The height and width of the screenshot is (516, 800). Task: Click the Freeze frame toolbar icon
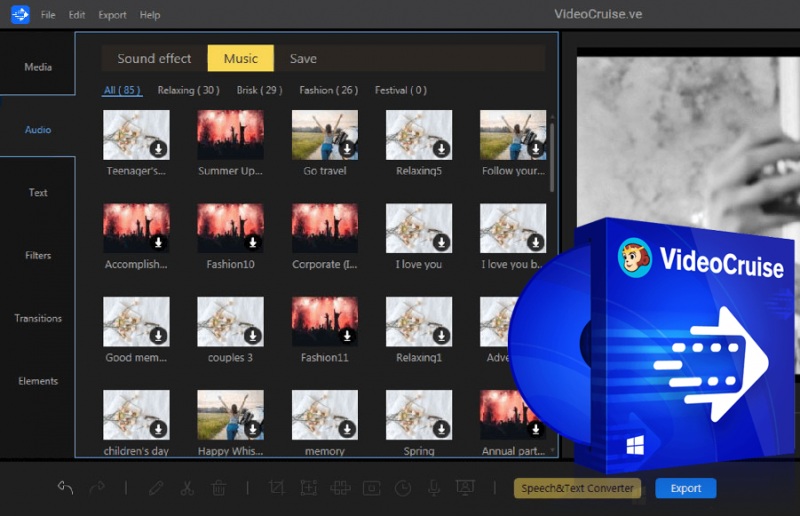(x=371, y=488)
